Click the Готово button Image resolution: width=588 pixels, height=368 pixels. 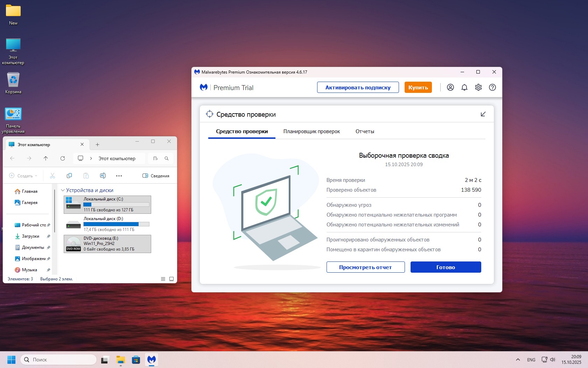446,267
